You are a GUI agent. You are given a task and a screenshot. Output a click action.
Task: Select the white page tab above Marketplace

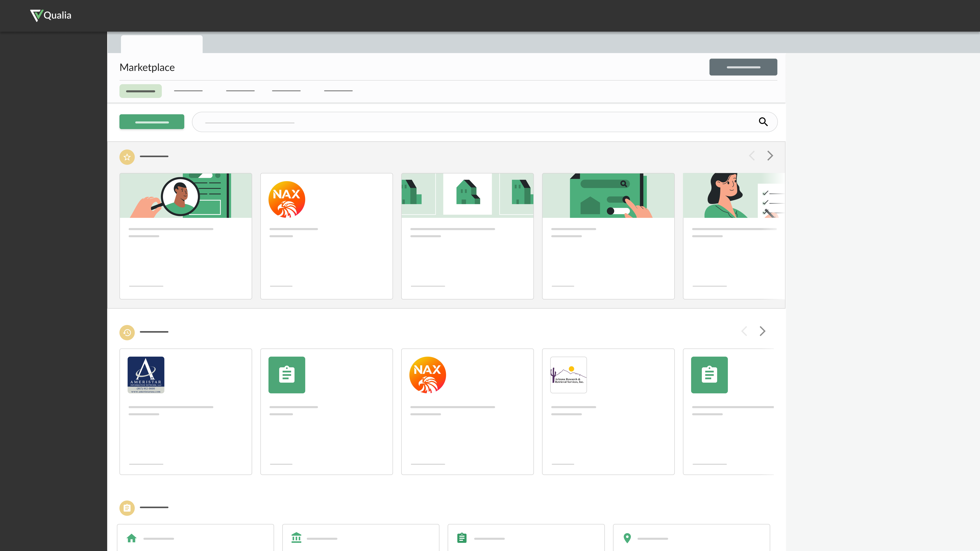coord(162,44)
